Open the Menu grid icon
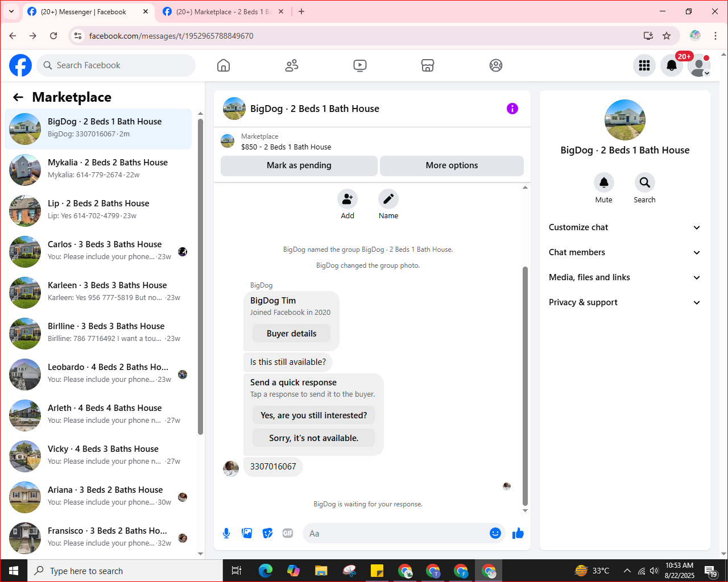The image size is (728, 582). tap(644, 65)
